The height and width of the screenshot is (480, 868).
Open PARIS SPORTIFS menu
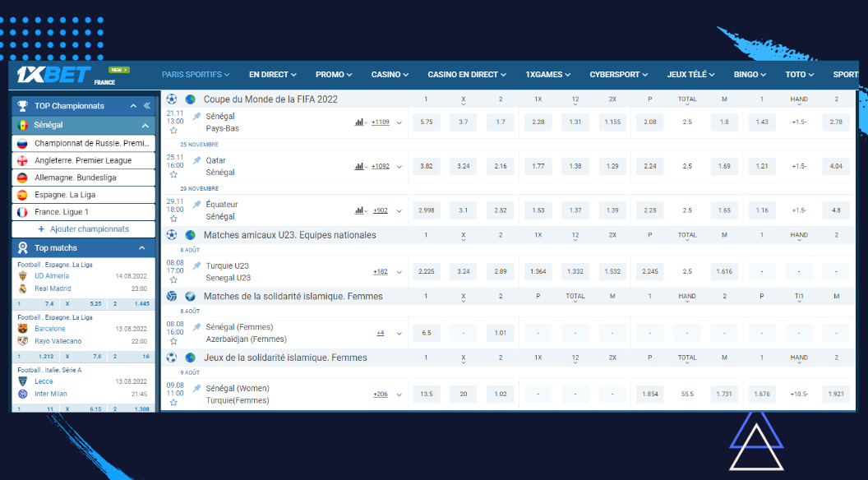pyautogui.click(x=196, y=74)
